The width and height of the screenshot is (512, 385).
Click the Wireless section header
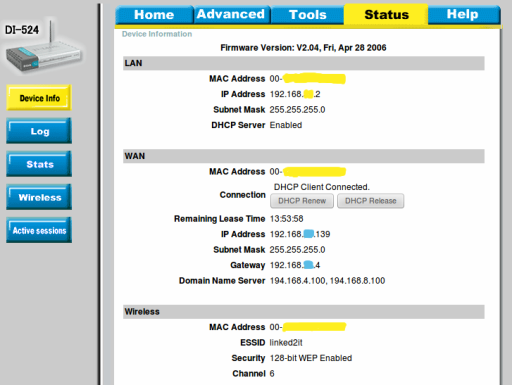(304, 312)
